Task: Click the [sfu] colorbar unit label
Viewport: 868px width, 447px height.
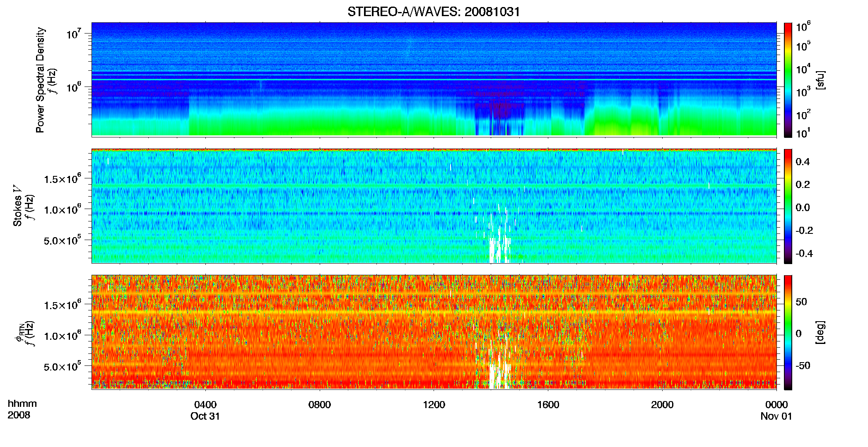Action: [820, 80]
